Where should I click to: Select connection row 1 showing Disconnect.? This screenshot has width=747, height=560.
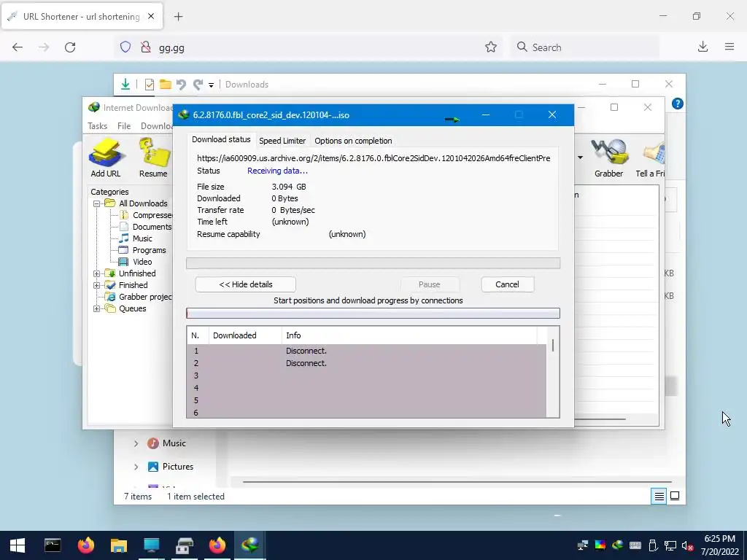[x=366, y=351]
